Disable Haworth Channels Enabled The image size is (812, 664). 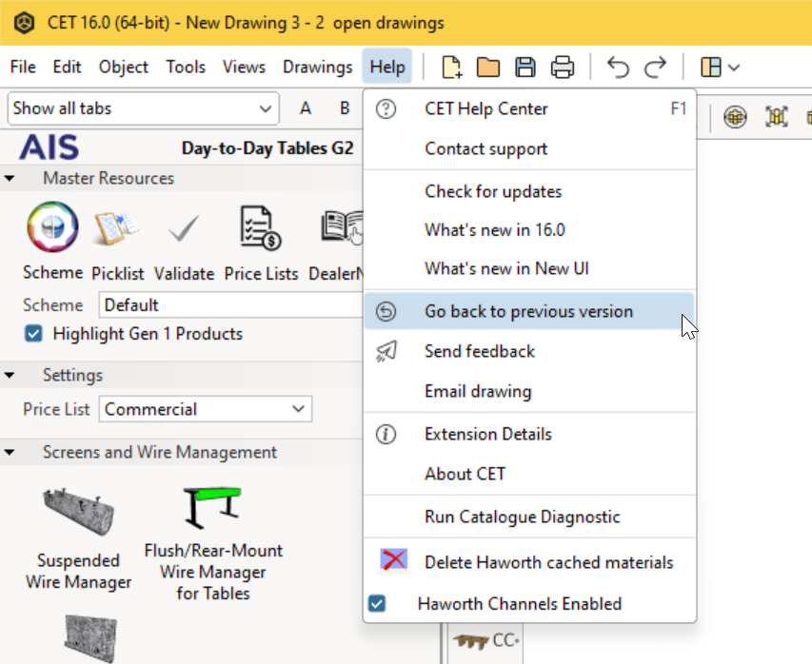[x=376, y=603]
